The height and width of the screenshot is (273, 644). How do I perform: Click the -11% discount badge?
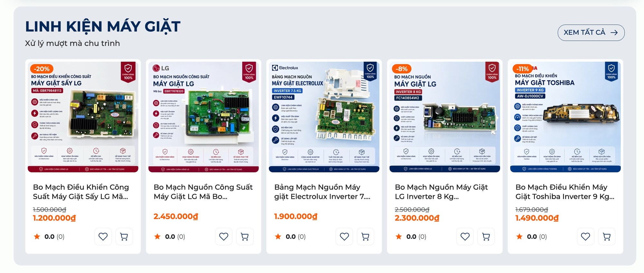523,69
